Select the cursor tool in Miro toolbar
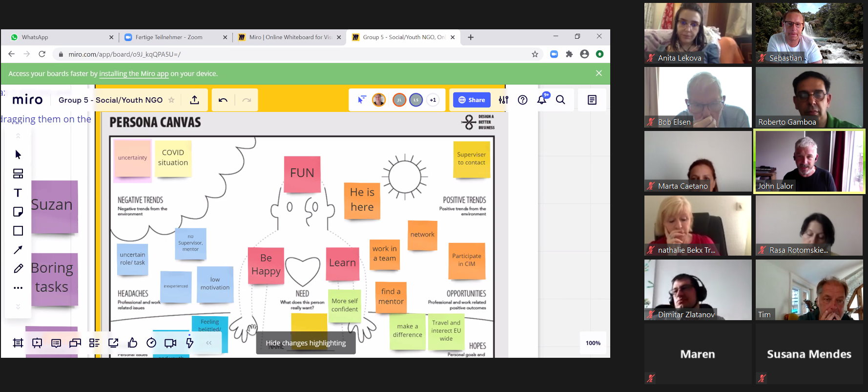The image size is (868, 392). 18,155
